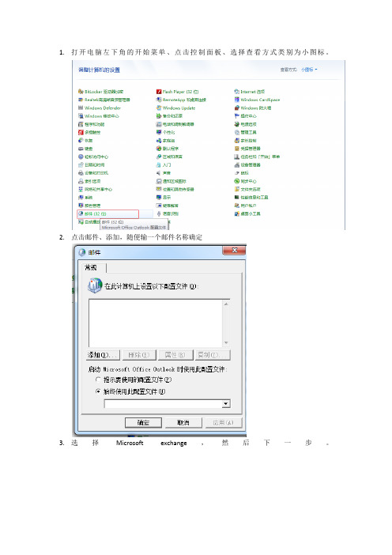
Task: Open Date and Time (日期和时间) item
Action: click(x=91, y=165)
